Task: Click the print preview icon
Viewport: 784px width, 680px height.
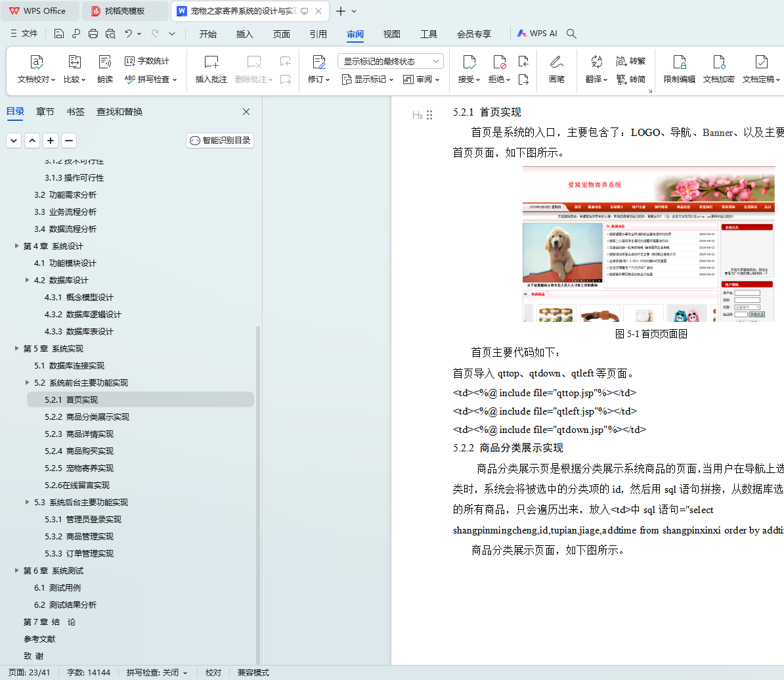Action: coord(110,34)
